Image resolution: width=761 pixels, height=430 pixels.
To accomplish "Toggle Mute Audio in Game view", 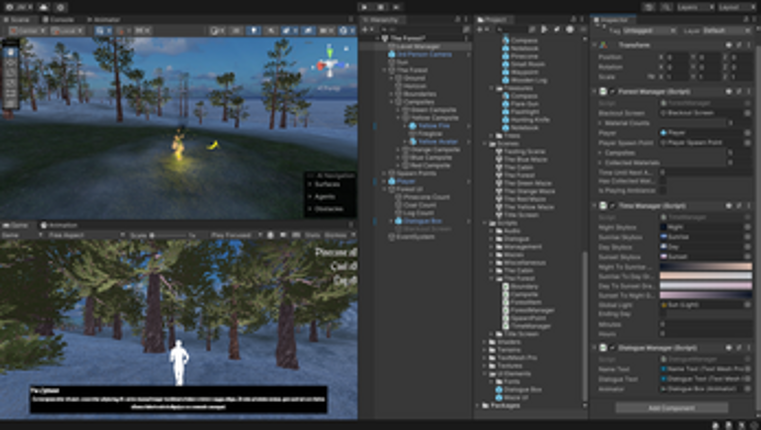I will [283, 235].
